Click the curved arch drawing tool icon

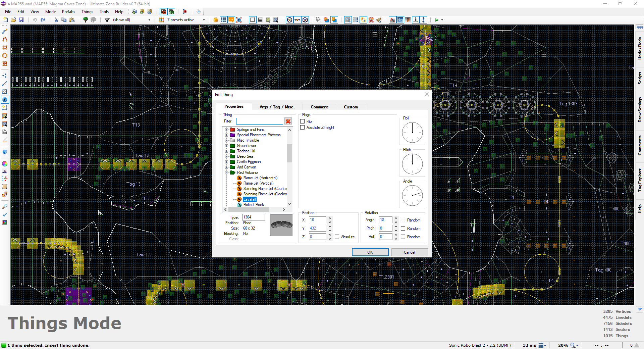click(5, 39)
